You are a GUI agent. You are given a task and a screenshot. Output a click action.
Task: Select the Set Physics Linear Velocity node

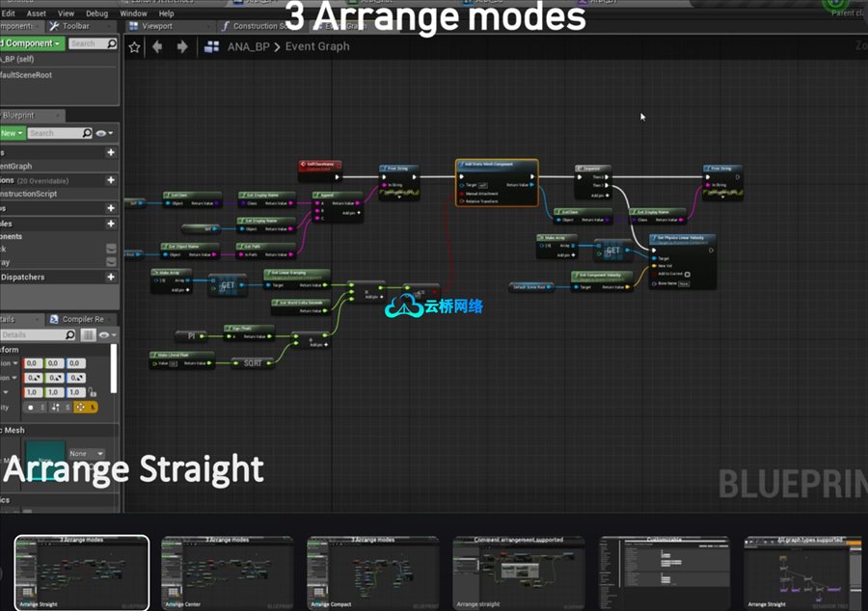pyautogui.click(x=683, y=262)
